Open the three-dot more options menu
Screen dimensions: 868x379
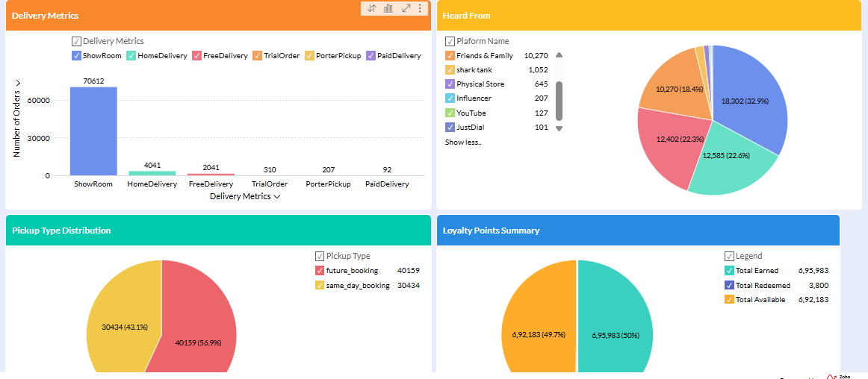click(420, 8)
